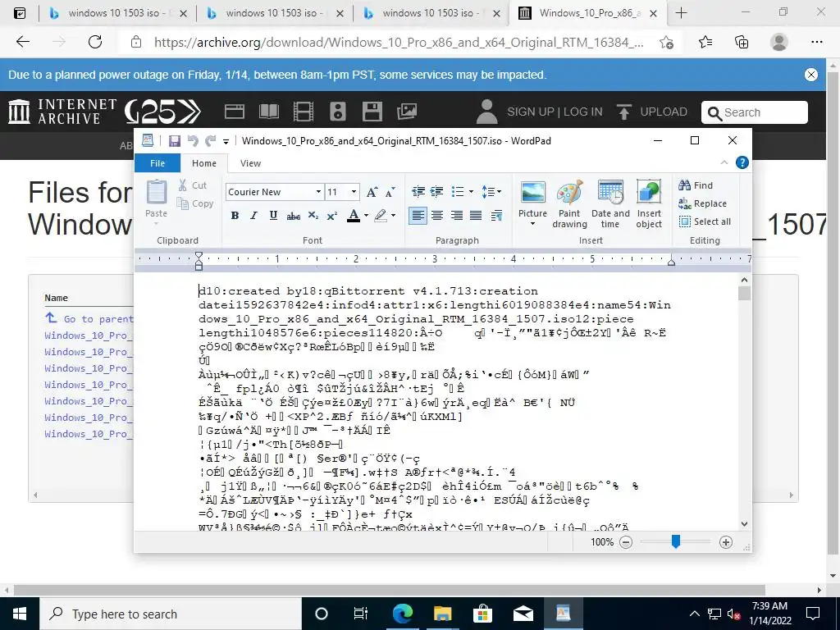This screenshot has width=840, height=630.
Task: Click the bullet list icon
Action: click(458, 191)
